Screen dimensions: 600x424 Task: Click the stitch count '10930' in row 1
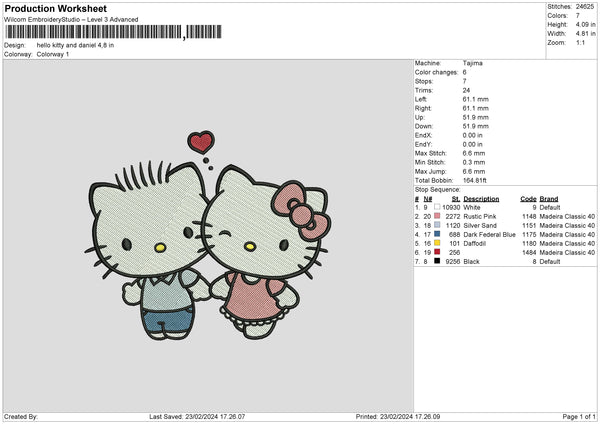[x=451, y=207]
